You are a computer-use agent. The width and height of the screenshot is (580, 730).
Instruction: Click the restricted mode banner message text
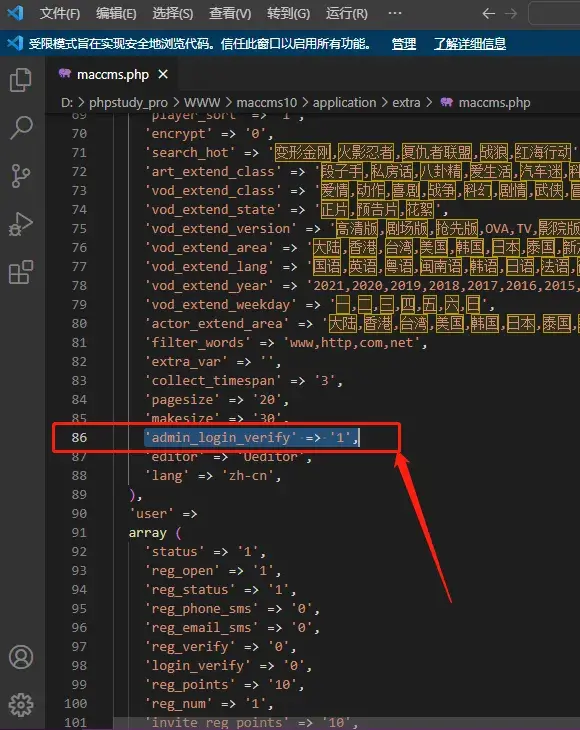(200, 44)
